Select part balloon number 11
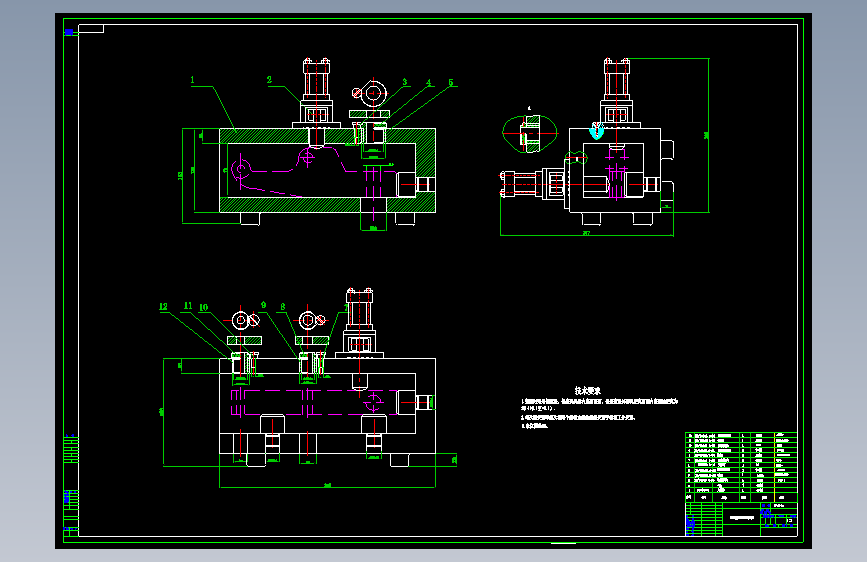 point(188,306)
